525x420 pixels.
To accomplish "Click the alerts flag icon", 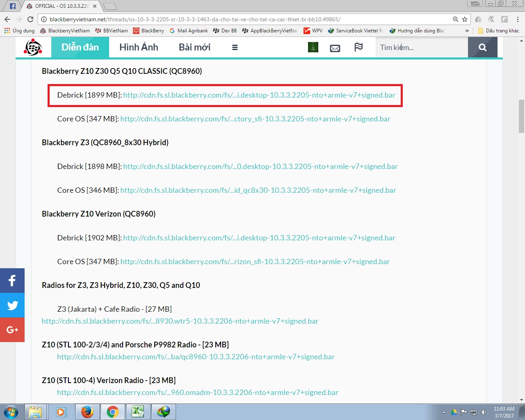I will coord(358,47).
